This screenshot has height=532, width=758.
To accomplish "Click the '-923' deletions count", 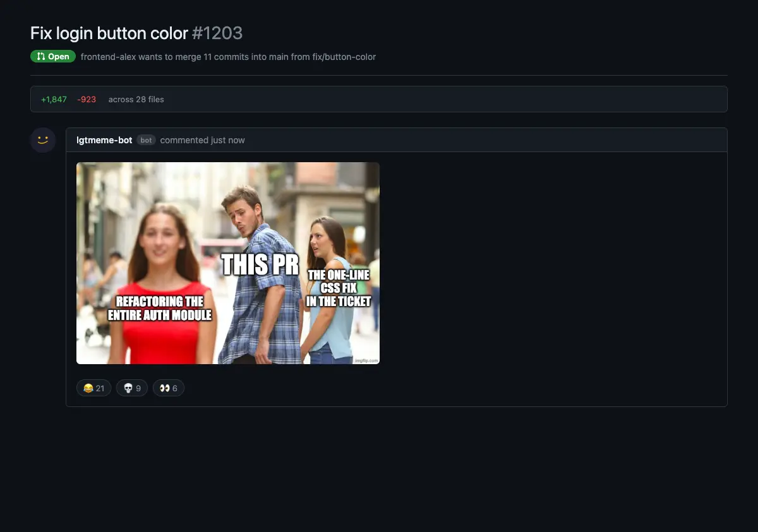I will pyautogui.click(x=87, y=99).
